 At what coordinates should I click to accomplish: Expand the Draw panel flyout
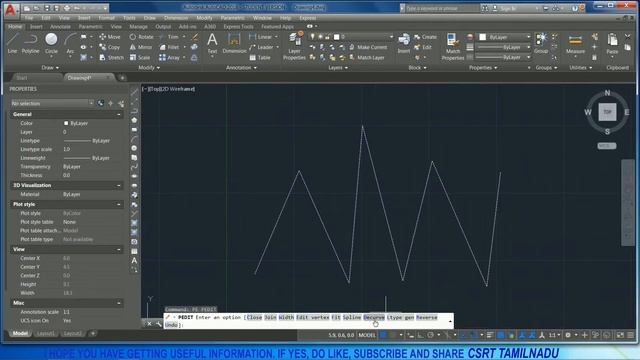[50, 68]
